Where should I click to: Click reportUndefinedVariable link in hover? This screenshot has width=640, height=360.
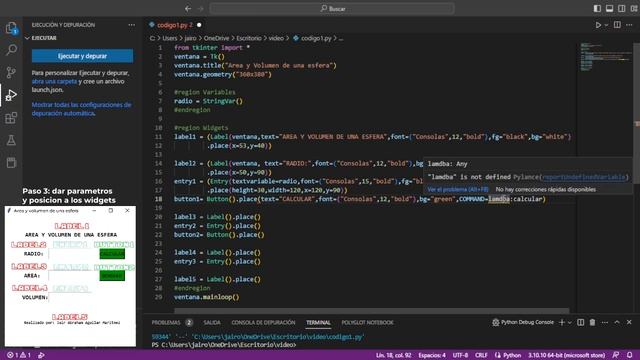point(584,177)
